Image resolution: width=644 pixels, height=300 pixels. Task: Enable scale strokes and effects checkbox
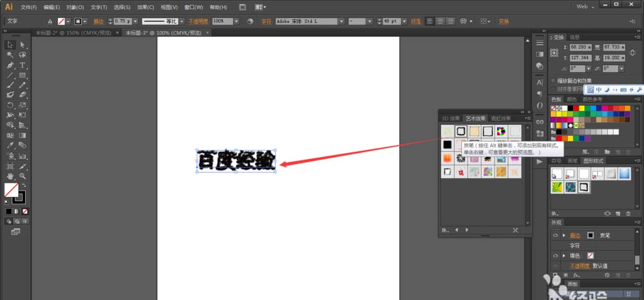click(x=554, y=80)
